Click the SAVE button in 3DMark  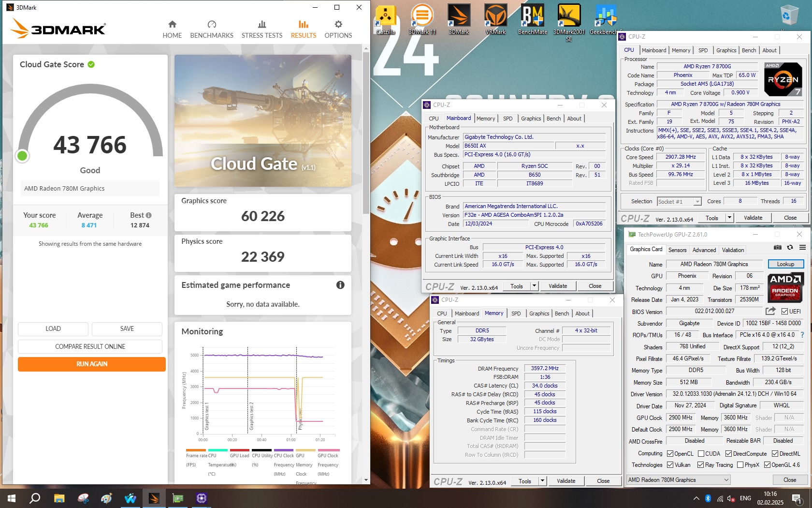(x=127, y=329)
